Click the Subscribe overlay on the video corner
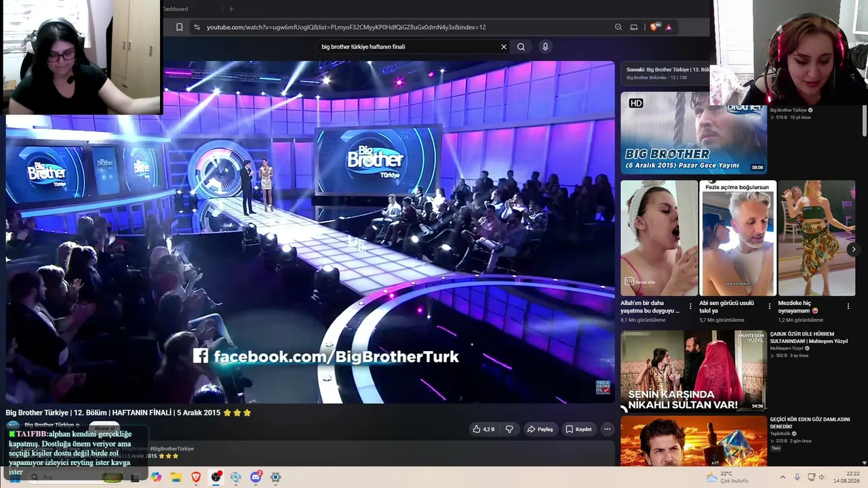868x488 pixels. (603, 387)
